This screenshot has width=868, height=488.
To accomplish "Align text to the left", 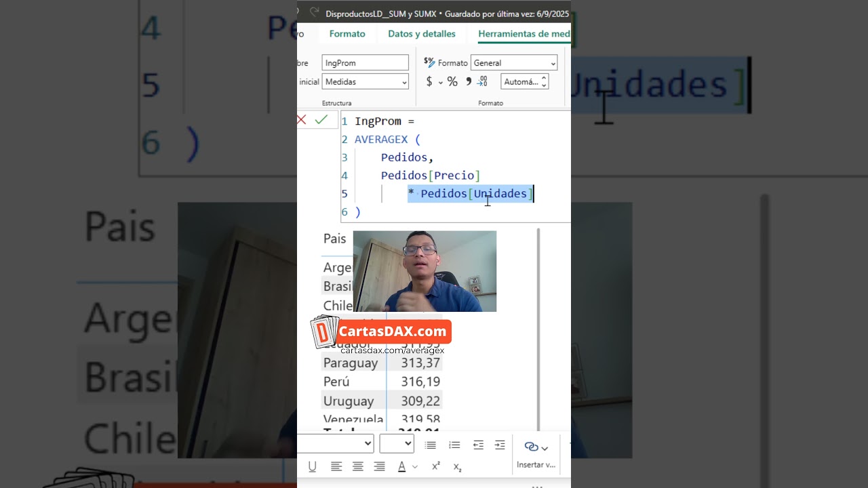I will coord(336,466).
